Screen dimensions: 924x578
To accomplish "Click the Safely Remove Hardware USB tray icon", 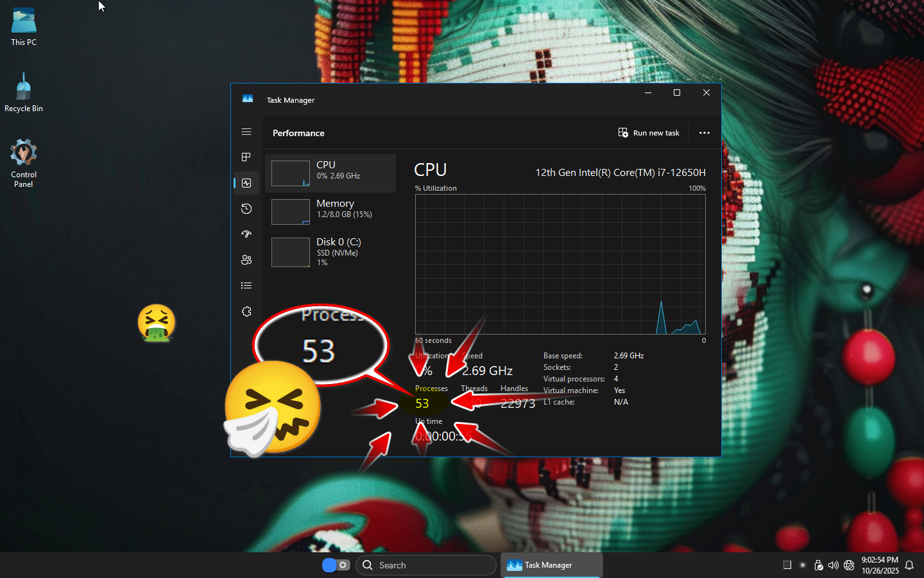I will [x=818, y=565].
